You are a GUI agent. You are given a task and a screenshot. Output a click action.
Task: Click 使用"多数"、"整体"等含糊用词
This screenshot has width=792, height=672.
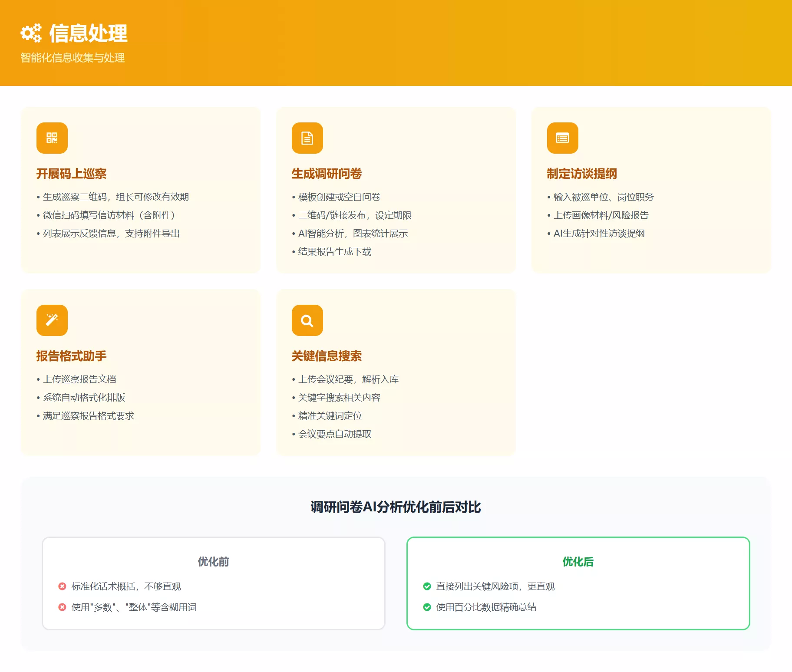coord(134,607)
